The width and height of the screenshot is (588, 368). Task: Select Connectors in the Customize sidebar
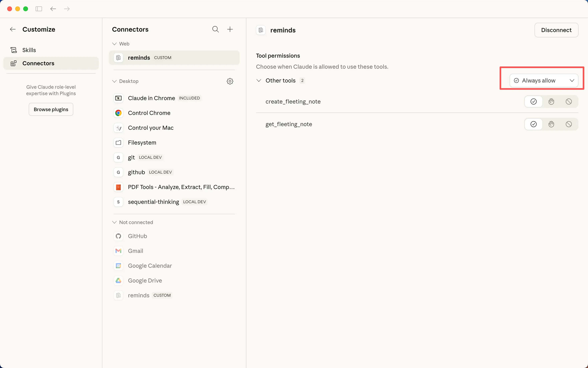click(38, 63)
